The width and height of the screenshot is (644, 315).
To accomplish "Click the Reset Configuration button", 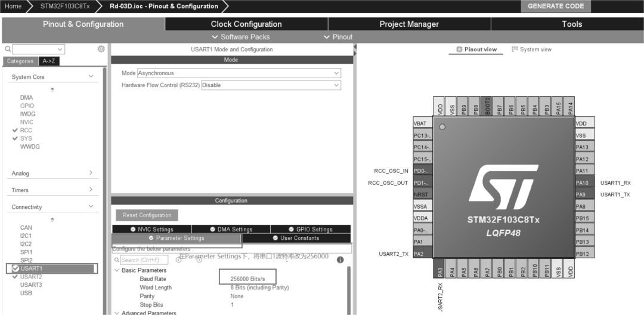I will pos(147,215).
